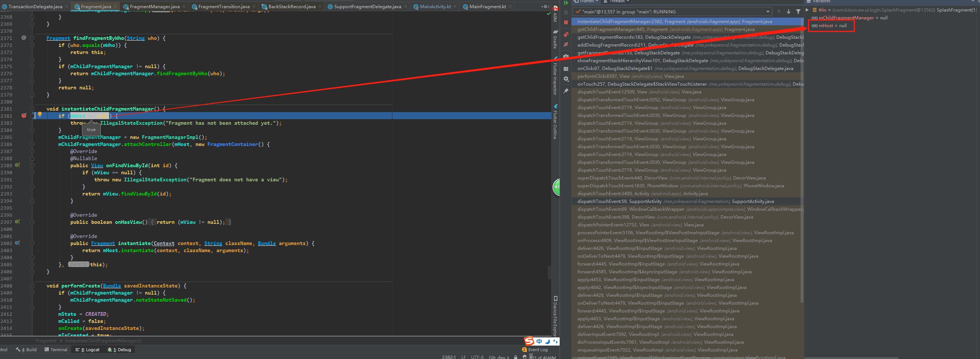Go to previous frame with up arrow
This screenshot has height=359, width=980.
(779, 12)
